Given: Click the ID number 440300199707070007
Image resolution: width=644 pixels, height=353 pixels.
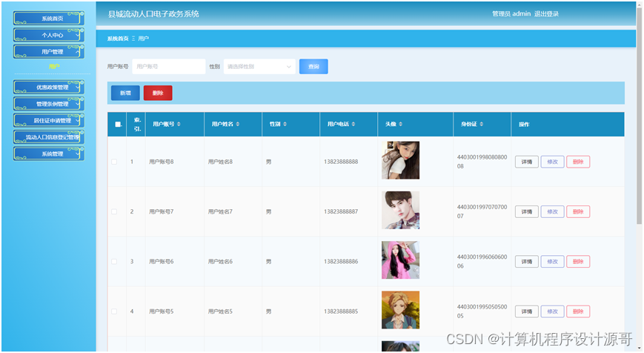Looking at the screenshot, I should 482,211.
